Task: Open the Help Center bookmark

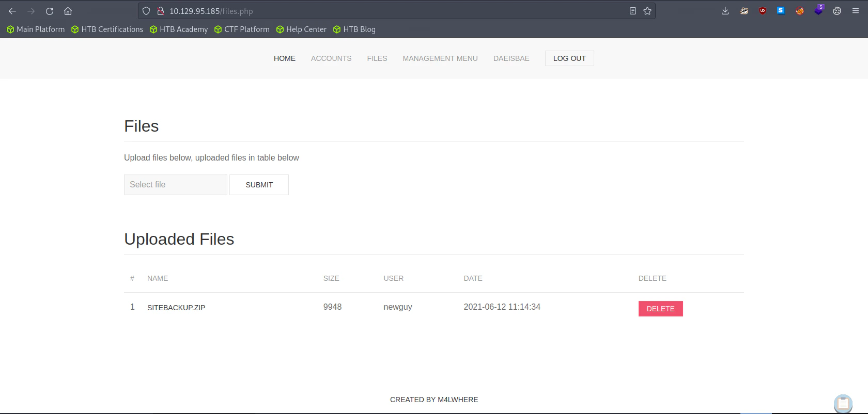Action: (x=301, y=29)
